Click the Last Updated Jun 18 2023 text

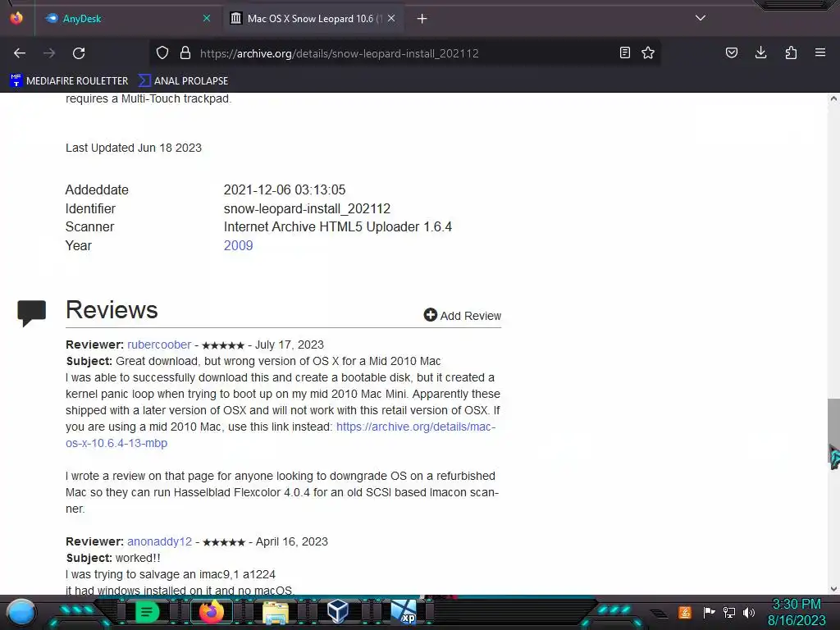134,148
